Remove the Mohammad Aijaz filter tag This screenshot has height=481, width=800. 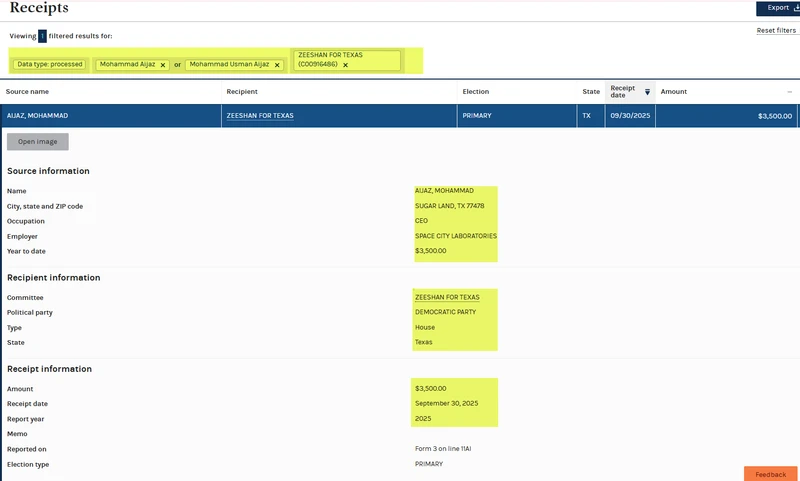[x=163, y=65]
